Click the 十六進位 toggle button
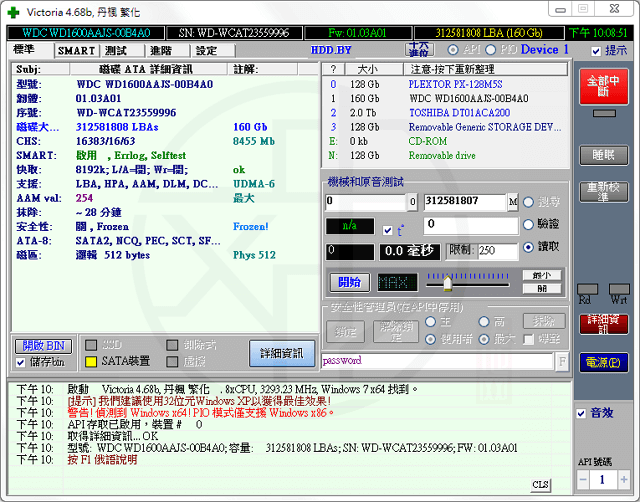Screen dimensions: 640x502 click(420, 50)
